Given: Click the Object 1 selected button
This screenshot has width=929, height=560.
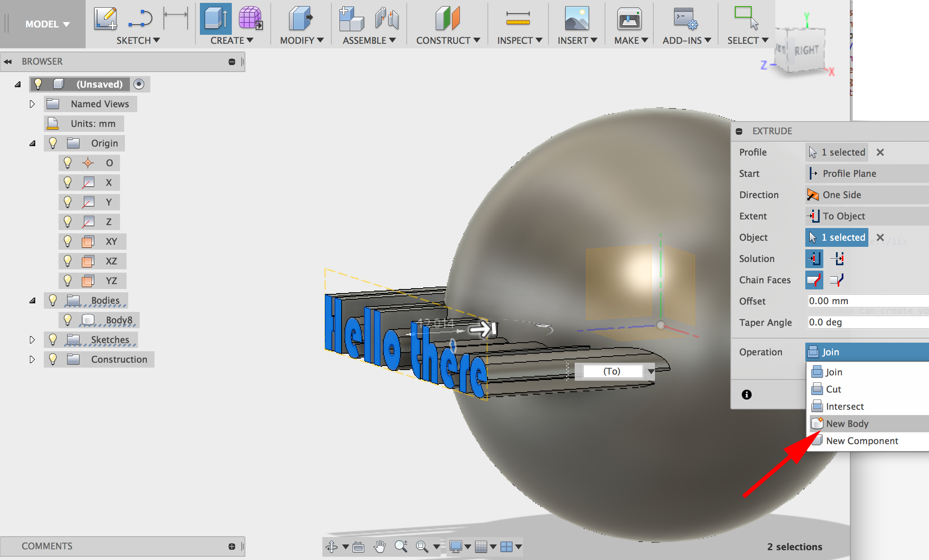Looking at the screenshot, I should (837, 237).
